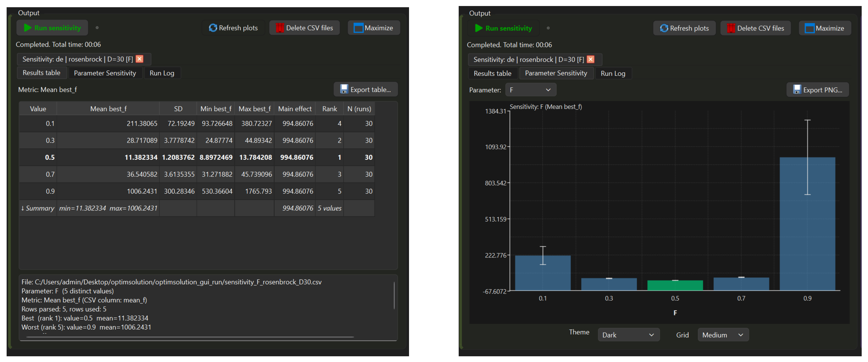The height and width of the screenshot is (362, 868).
Task: Click the red Delete CSV files icon, left panel
Action: pos(280,28)
